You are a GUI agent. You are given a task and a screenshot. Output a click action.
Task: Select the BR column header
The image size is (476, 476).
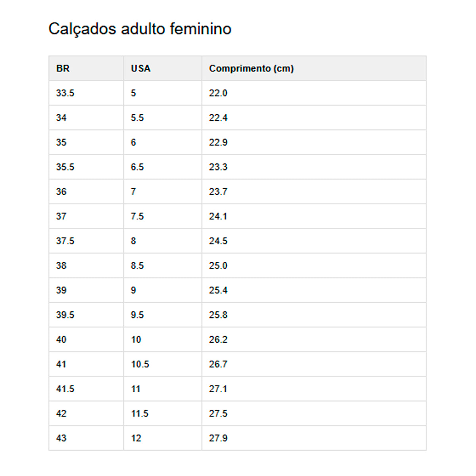click(x=63, y=69)
